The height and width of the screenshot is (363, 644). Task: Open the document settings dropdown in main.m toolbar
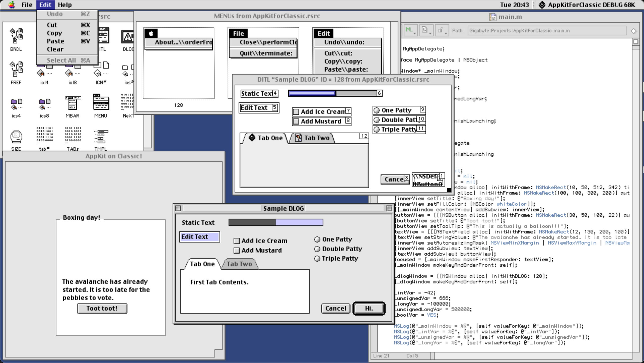(x=426, y=31)
